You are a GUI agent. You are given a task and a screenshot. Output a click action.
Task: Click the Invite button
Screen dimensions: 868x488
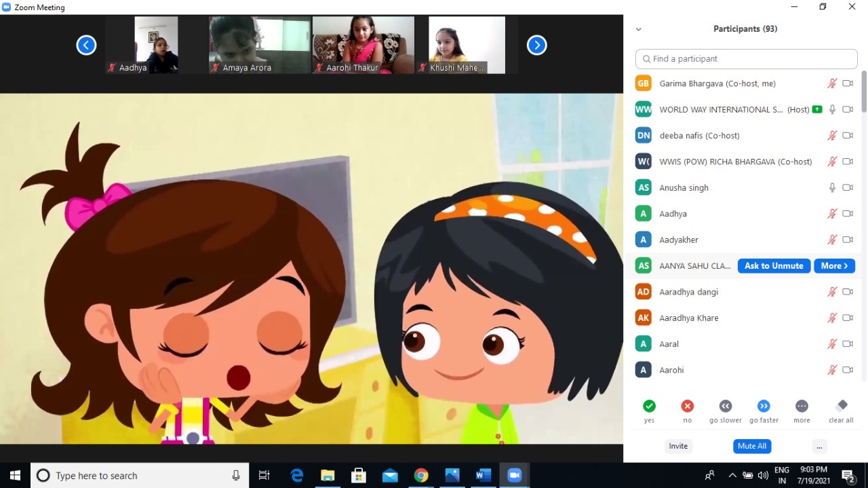coord(678,446)
